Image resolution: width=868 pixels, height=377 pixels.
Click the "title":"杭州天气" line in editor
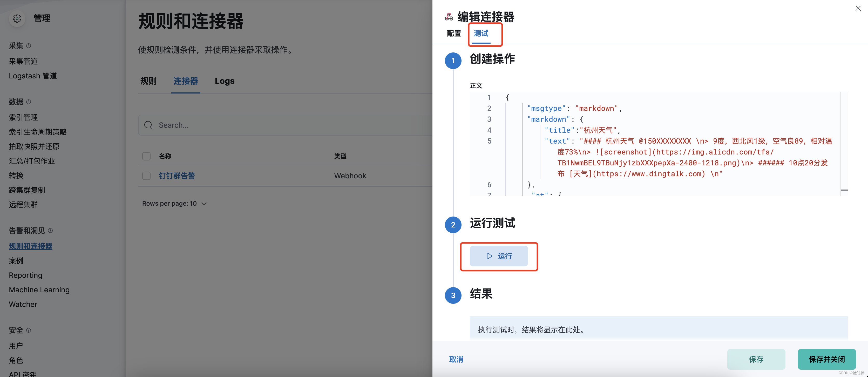(x=582, y=130)
